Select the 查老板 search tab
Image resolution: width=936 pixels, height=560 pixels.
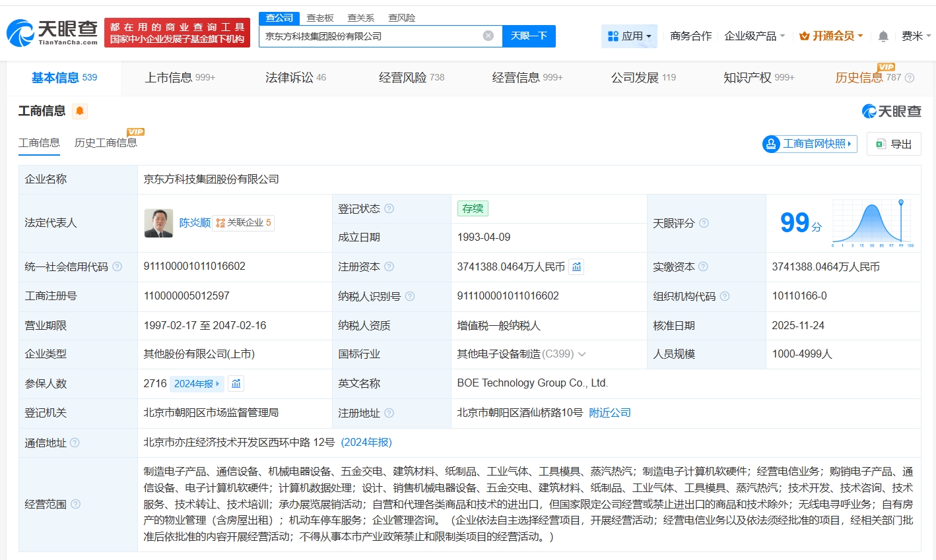click(x=320, y=18)
